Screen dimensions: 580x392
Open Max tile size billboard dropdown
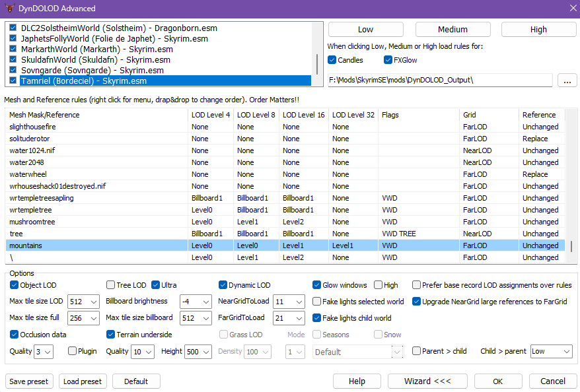click(196, 317)
